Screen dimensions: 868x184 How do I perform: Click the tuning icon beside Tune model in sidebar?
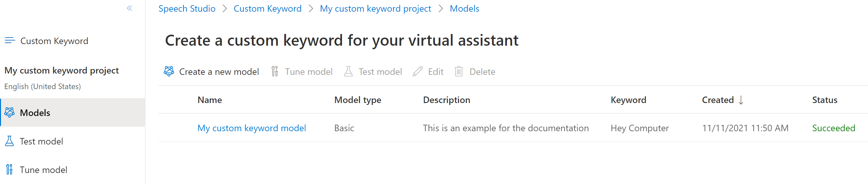9,169
